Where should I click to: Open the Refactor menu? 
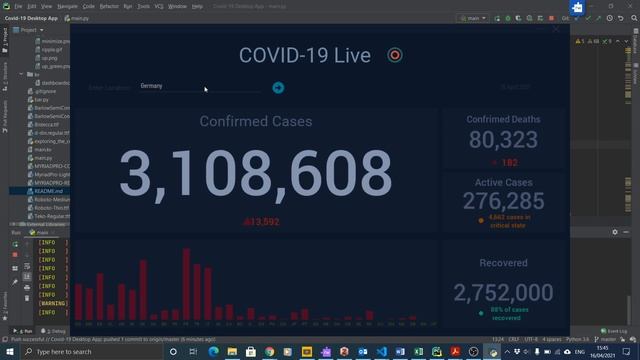(109, 7)
